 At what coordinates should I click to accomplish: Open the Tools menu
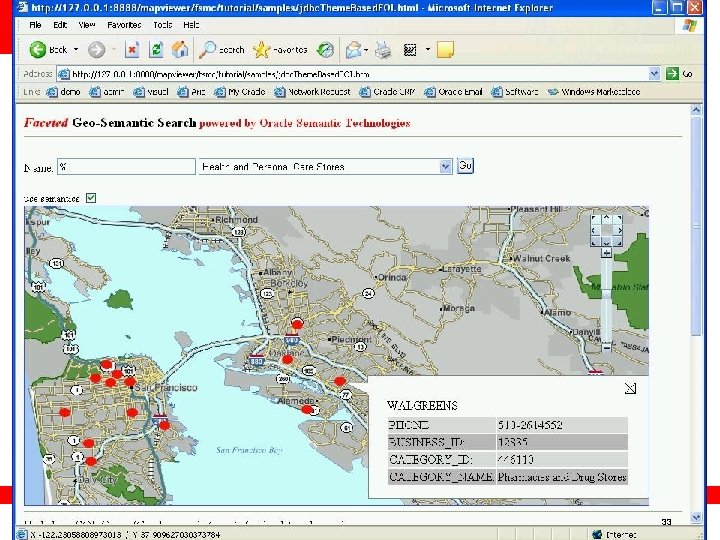pos(162,24)
